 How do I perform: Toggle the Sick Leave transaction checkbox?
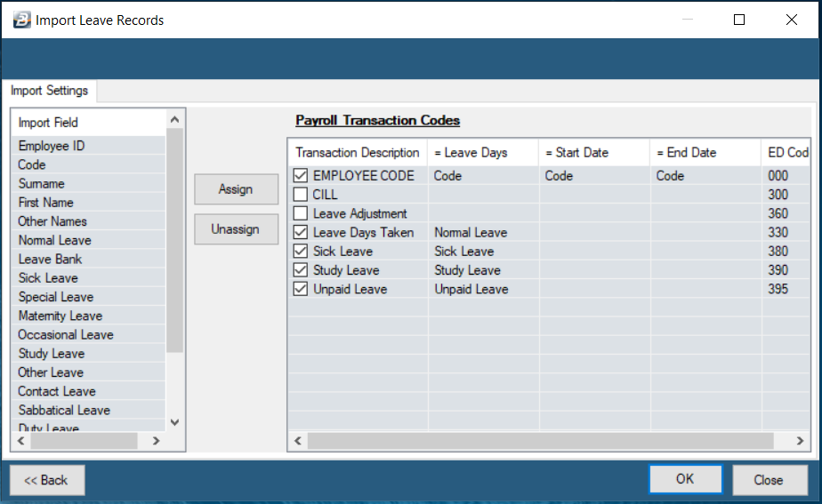tap(301, 251)
